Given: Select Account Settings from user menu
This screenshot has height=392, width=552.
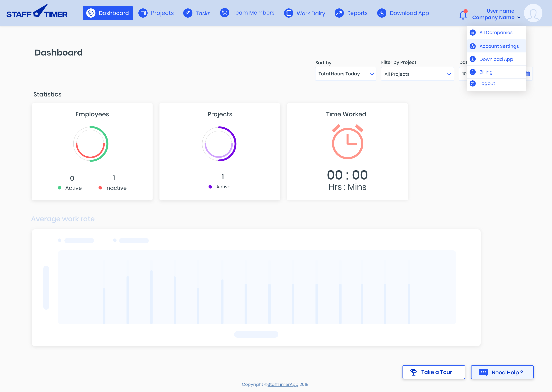Looking at the screenshot, I should click(x=499, y=46).
